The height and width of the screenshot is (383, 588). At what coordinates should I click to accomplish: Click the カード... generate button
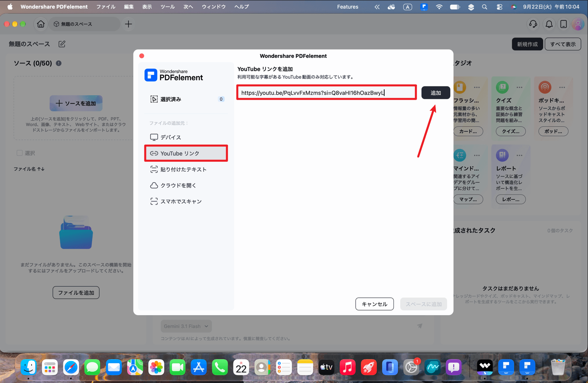tap(468, 131)
